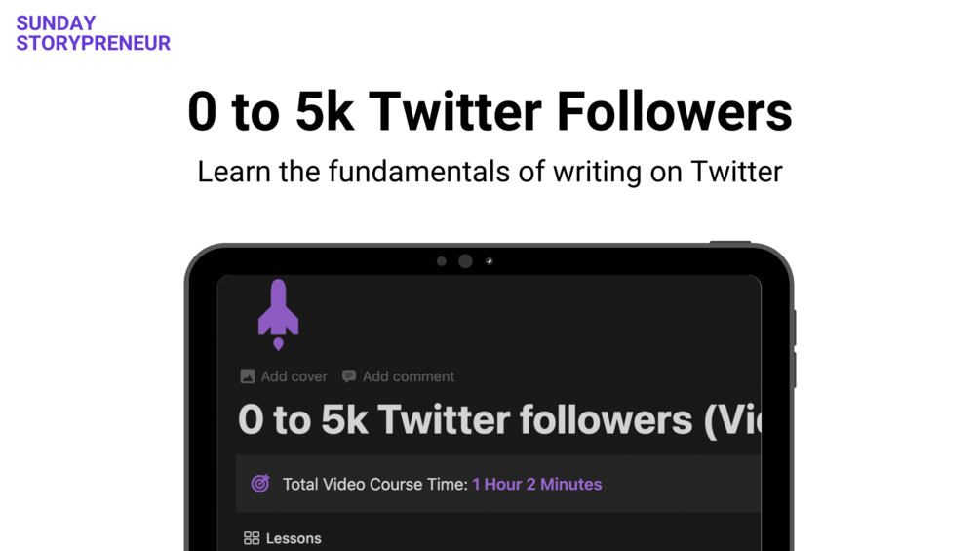Click the purple rocket page icon
Image resolution: width=980 pixels, height=551 pixels.
278,314
